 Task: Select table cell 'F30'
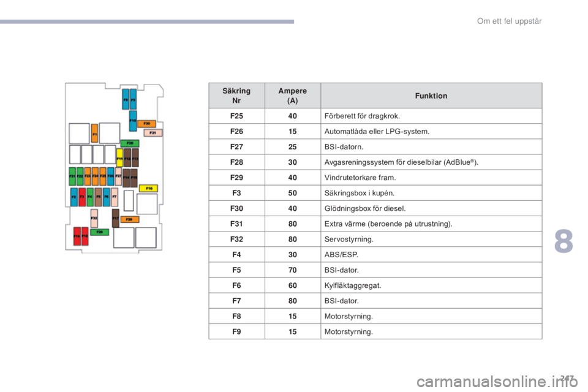236,209
